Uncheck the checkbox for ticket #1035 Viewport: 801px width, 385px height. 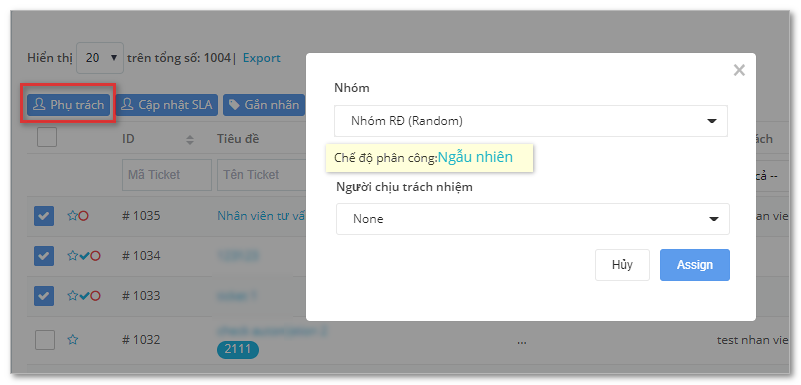coord(44,216)
